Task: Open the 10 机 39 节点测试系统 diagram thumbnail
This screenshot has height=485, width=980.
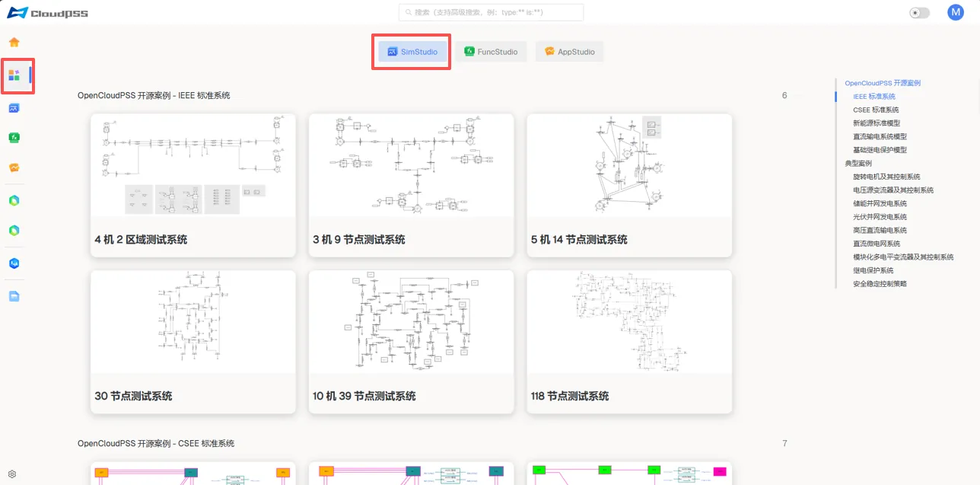Action: (x=411, y=322)
